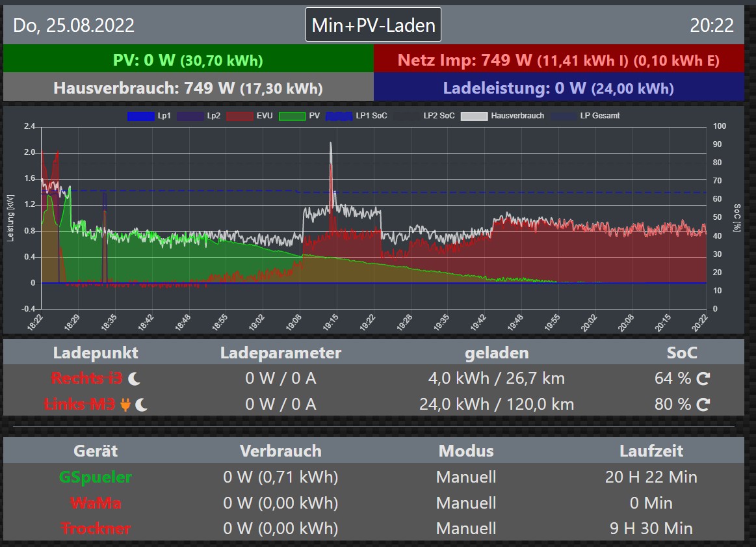756x547 pixels.
Task: Refresh SoC for Links M3 charge point
Action: [x=703, y=405]
